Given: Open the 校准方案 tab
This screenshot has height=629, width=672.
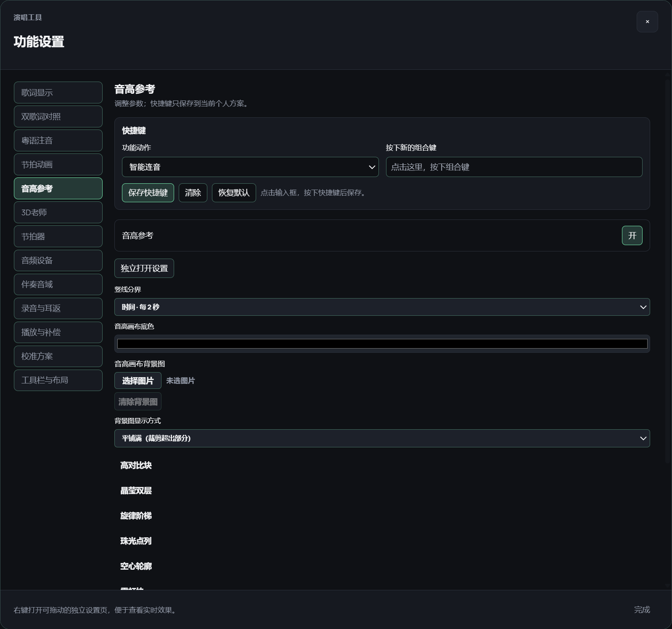Looking at the screenshot, I should 58,356.
